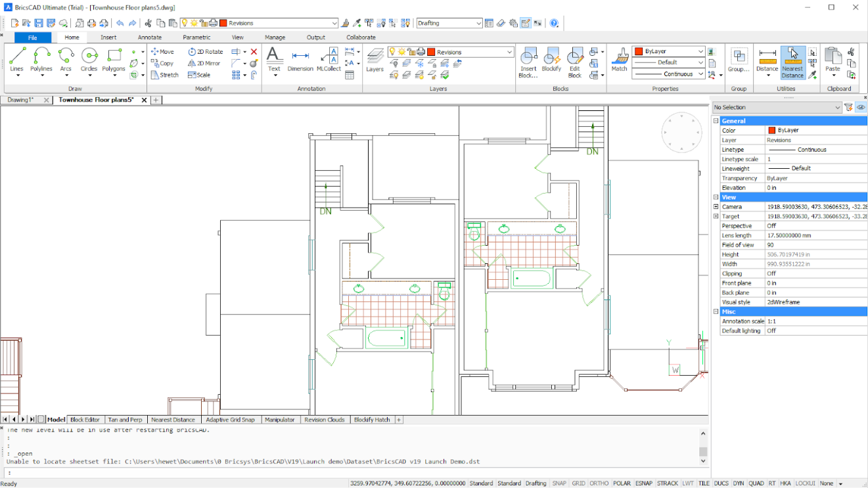Add a new layout with plus button
The image size is (868, 488).
[398, 420]
